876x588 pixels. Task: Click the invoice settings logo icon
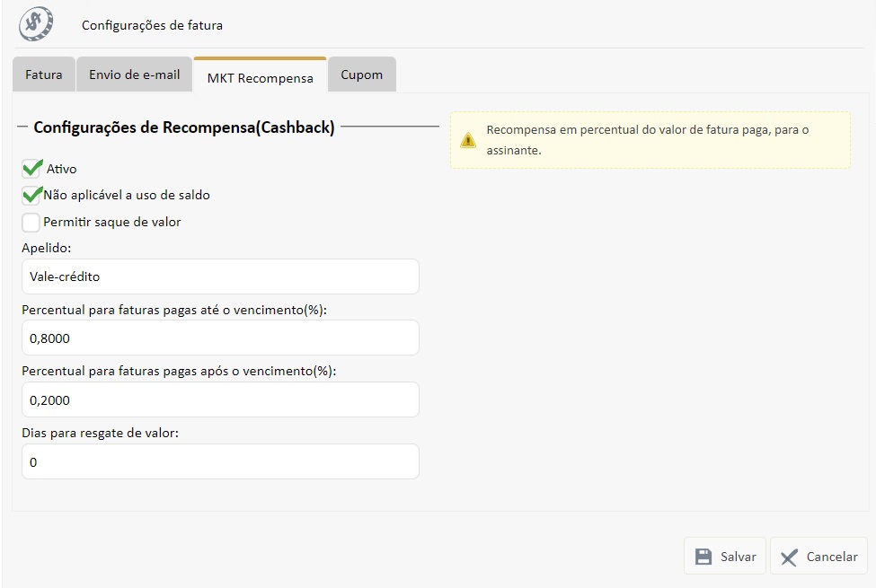tap(36, 24)
